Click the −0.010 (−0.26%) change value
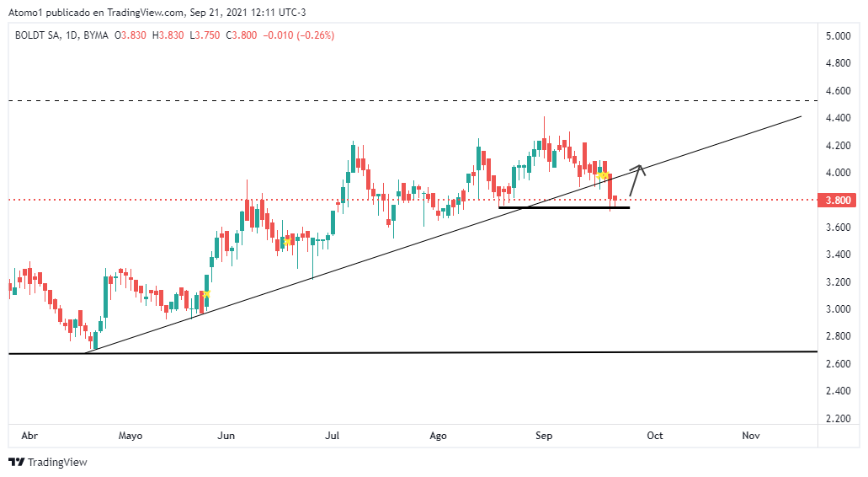 pyautogui.click(x=299, y=35)
